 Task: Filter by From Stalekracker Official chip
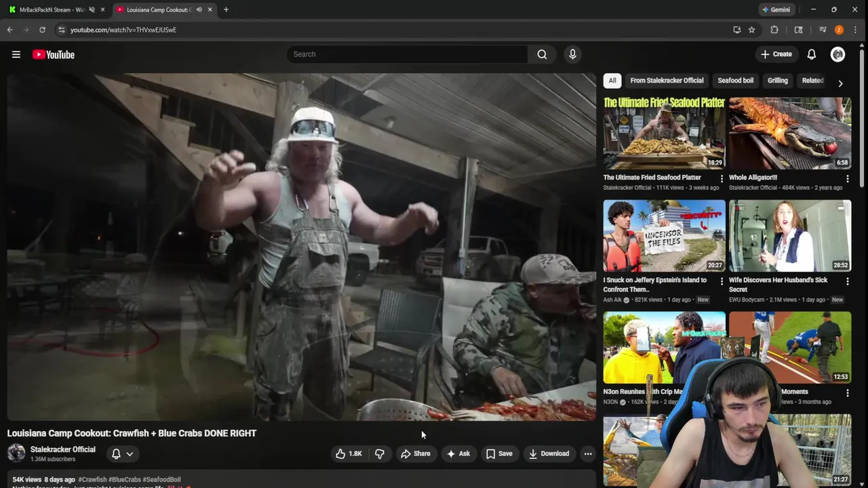point(667,81)
